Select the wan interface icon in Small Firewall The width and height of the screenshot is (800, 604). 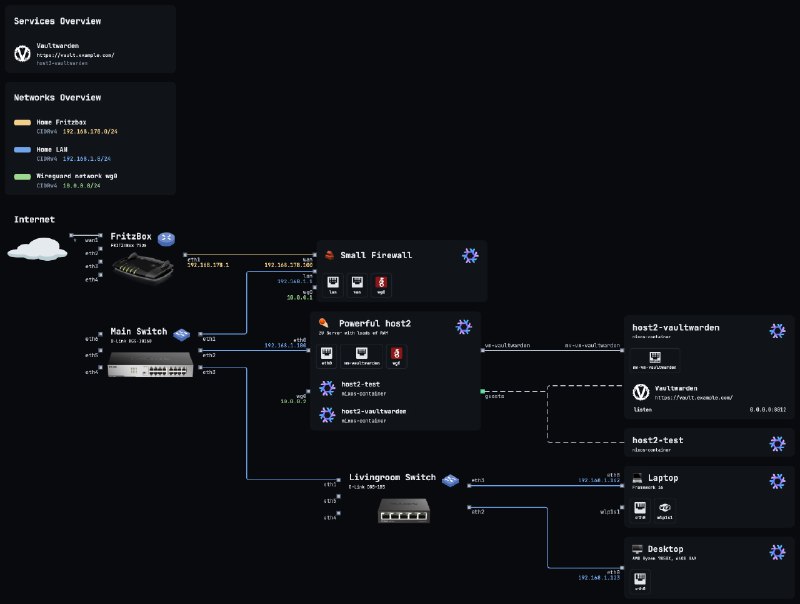coord(357,284)
